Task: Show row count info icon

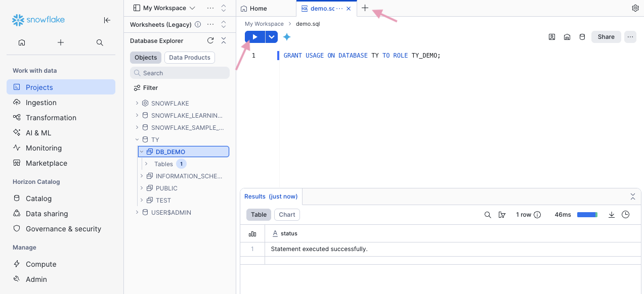Action: [x=537, y=215]
